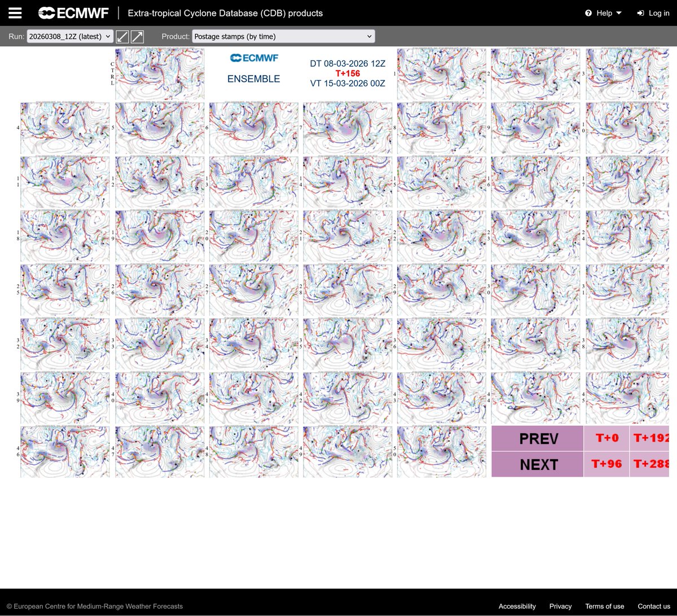Open ensemble member 2 stamp
Viewport: 677px width, 616px height.
536,74
